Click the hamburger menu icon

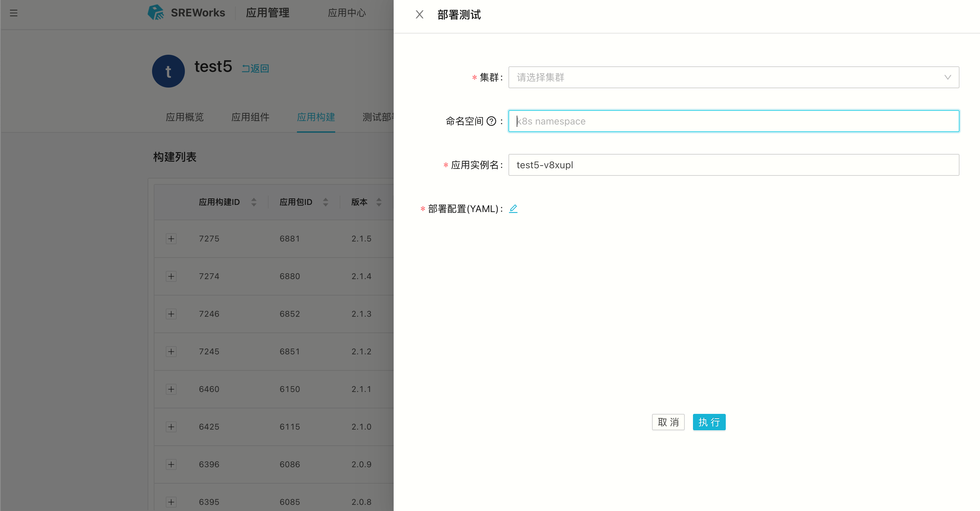[x=14, y=13]
